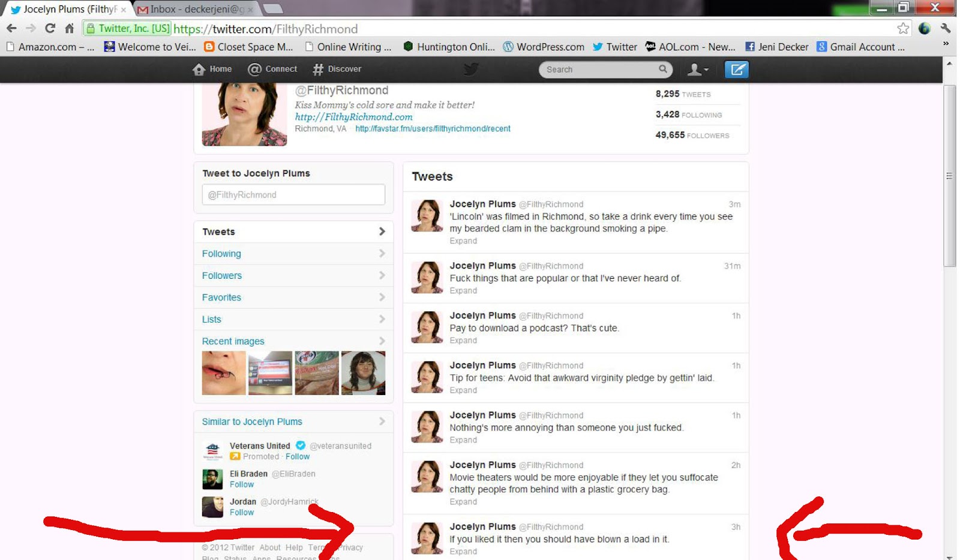
Task: Follow Jordan @JordyHamrick
Action: pos(242,513)
